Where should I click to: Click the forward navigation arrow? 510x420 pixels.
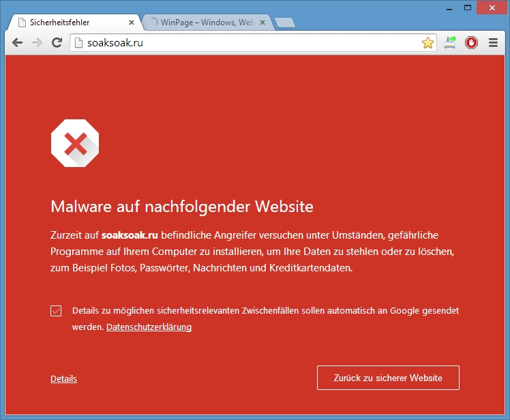click(37, 43)
